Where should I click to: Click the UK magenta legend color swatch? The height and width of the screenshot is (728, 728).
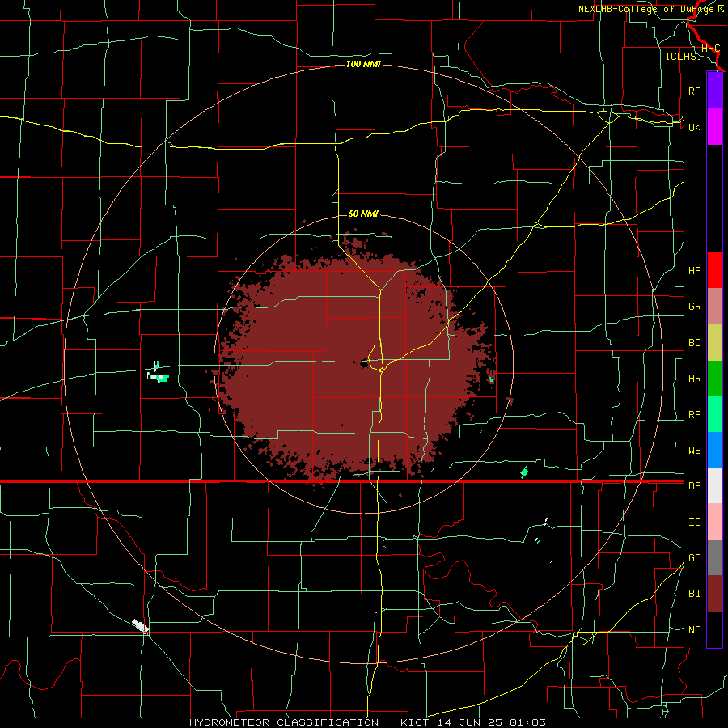click(x=714, y=126)
